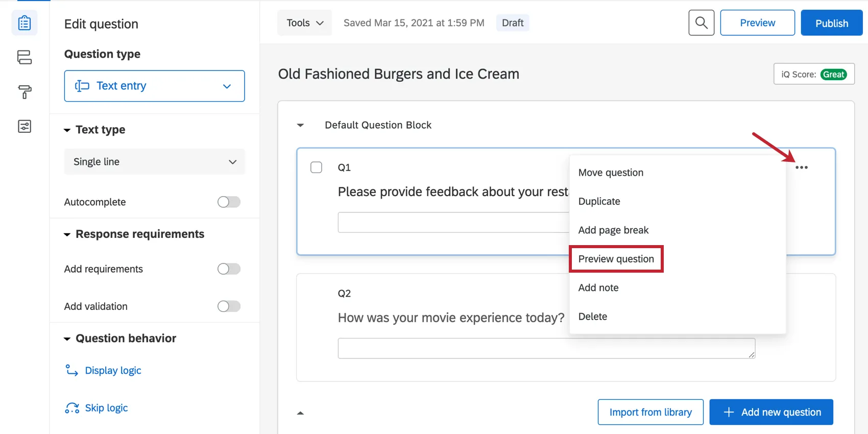This screenshot has height=434, width=868.
Task: Click the Skip logic icon
Action: click(71, 408)
